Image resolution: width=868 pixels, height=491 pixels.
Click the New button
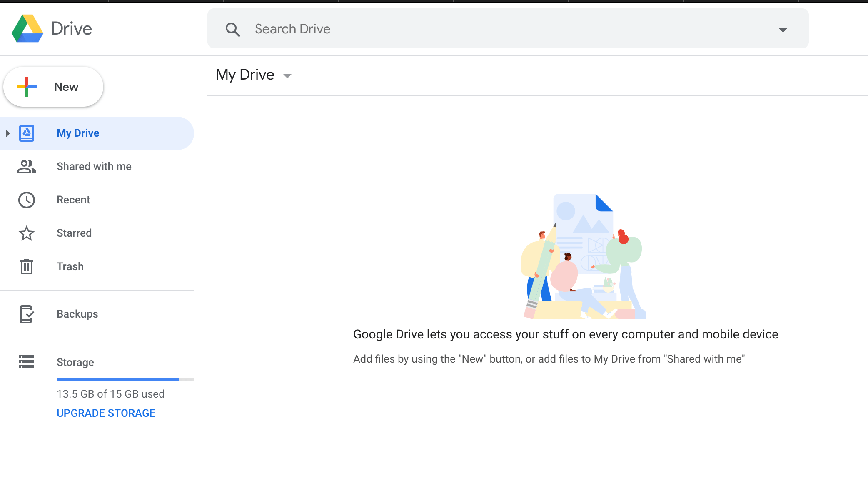(x=53, y=87)
